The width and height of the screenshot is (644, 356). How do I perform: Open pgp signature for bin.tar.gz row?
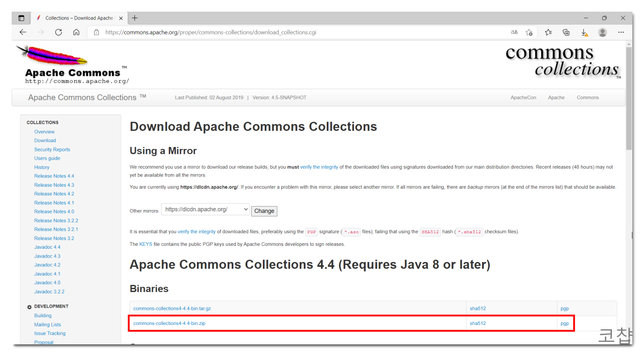click(x=564, y=308)
